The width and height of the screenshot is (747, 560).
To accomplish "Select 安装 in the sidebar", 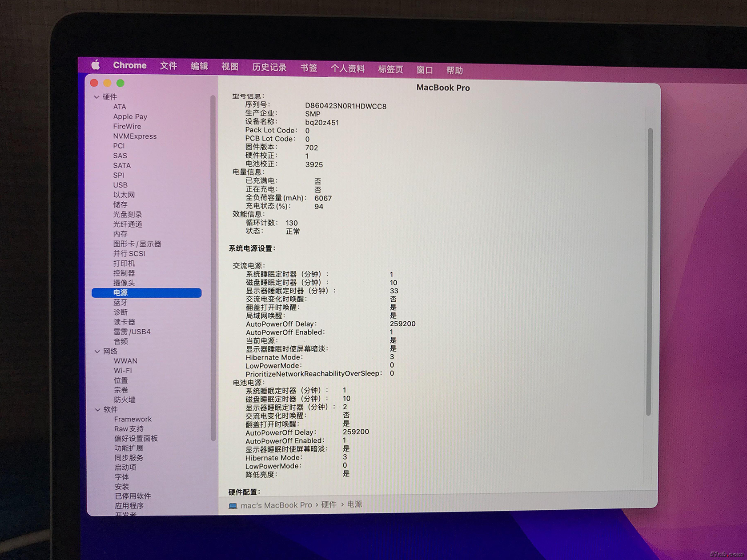I will coord(122,487).
